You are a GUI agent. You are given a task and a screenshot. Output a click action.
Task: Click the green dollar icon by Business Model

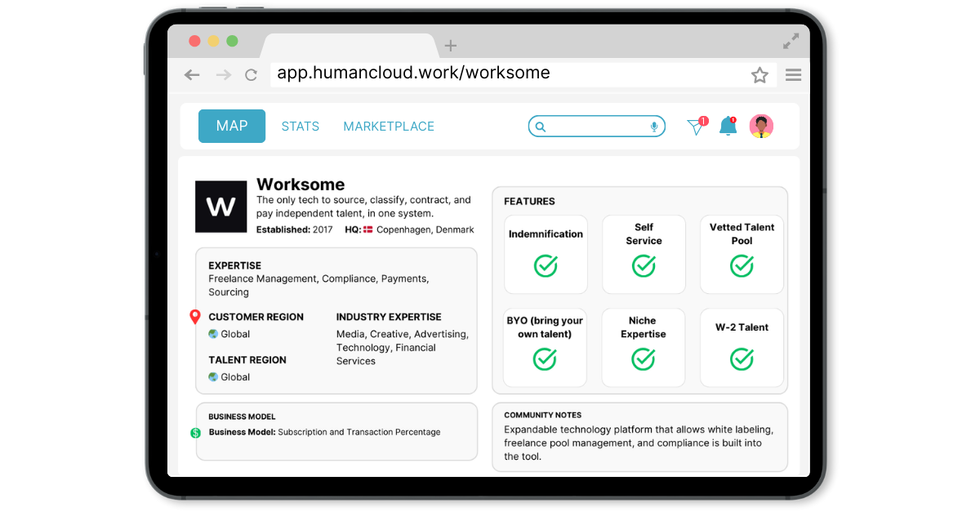(195, 433)
